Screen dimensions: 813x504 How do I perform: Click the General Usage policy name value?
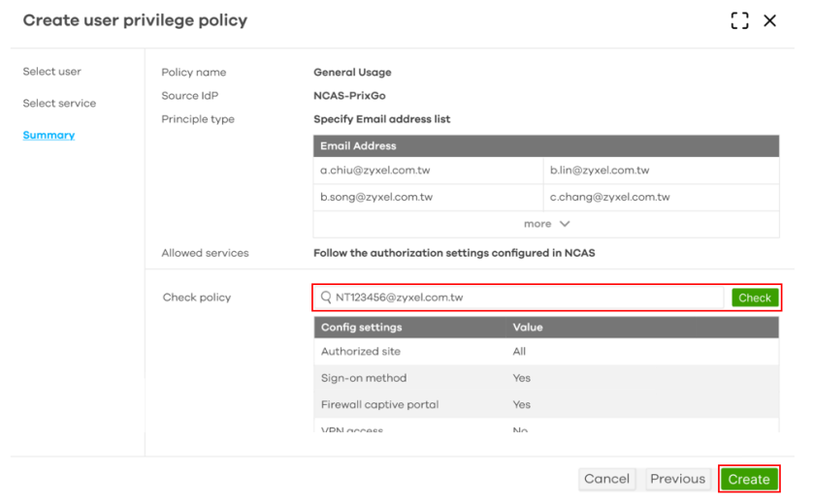pyautogui.click(x=352, y=73)
